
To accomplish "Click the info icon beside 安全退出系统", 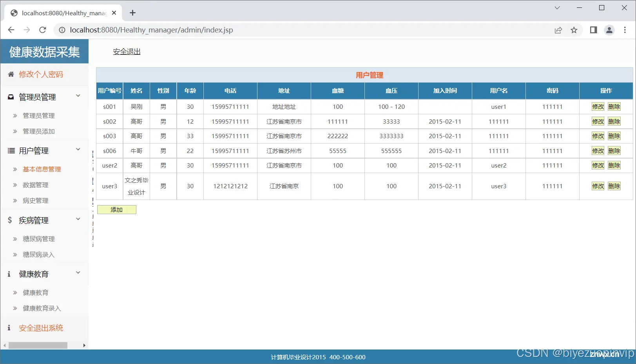I will 9,328.
